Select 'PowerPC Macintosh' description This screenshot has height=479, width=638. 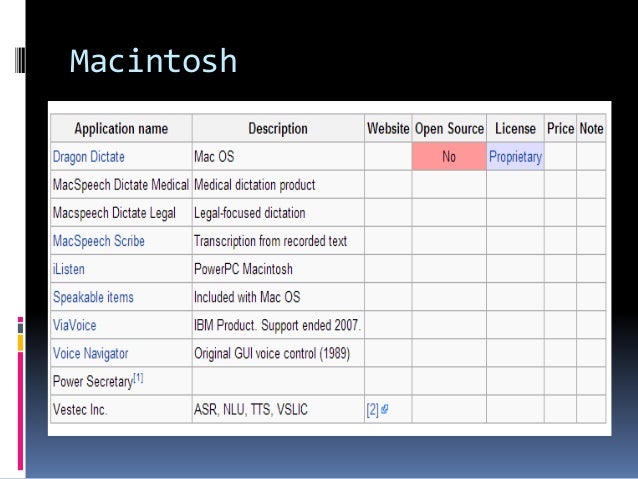pyautogui.click(x=243, y=269)
